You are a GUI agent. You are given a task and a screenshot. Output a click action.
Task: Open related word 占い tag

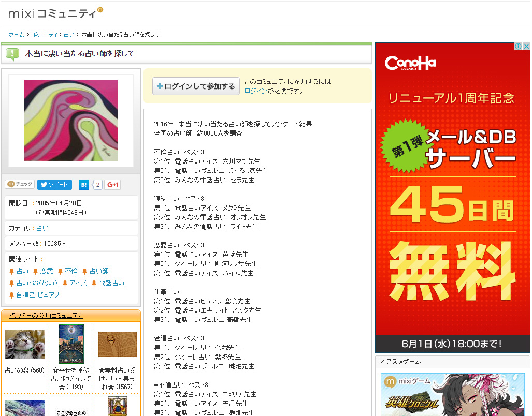tap(22, 271)
